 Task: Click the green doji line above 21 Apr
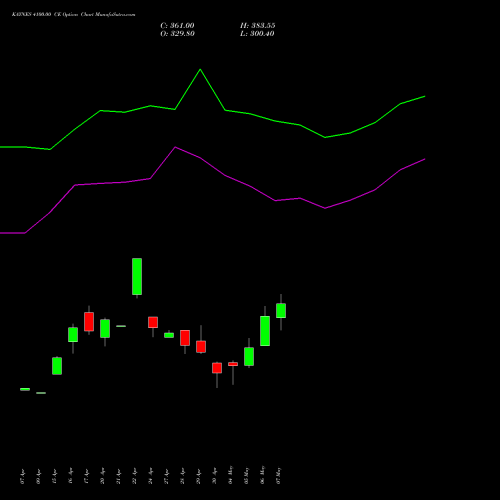(x=121, y=326)
